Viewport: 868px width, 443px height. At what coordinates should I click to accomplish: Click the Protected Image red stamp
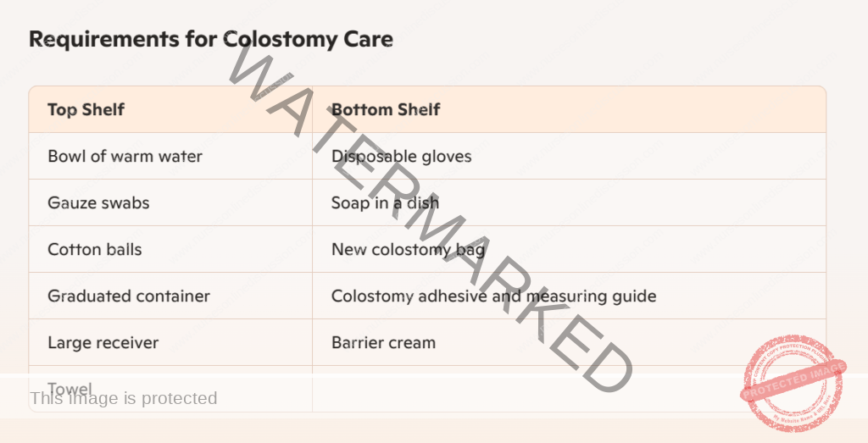tap(793, 383)
